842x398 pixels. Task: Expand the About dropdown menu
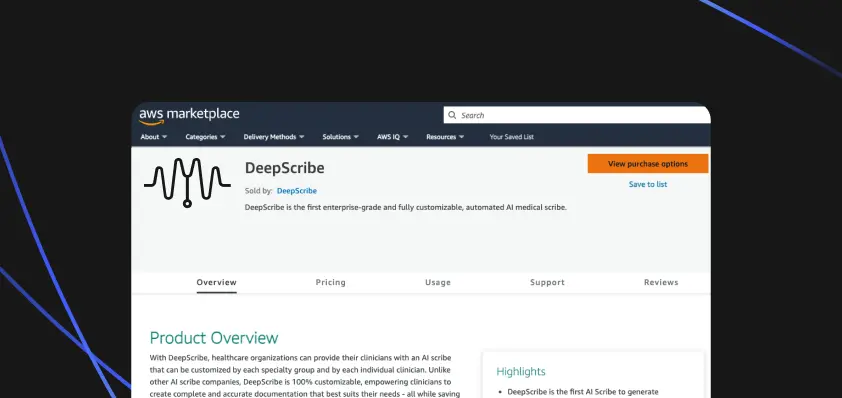(x=154, y=137)
